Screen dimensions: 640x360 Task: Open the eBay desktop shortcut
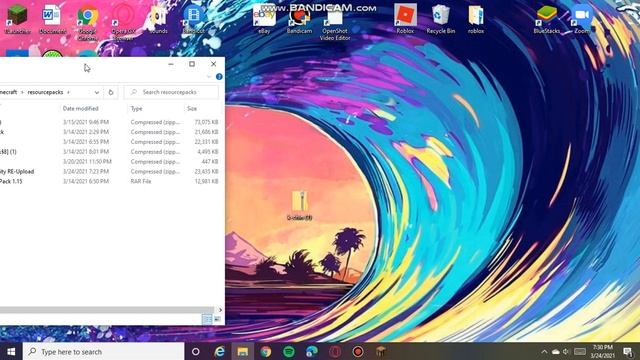[x=264, y=20]
